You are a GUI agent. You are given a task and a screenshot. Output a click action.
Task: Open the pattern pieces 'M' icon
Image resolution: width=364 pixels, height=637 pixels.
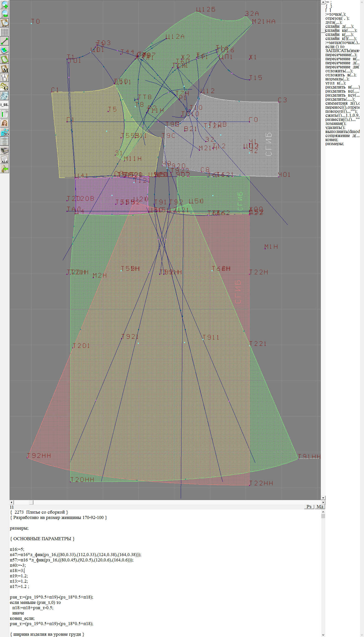5,69
